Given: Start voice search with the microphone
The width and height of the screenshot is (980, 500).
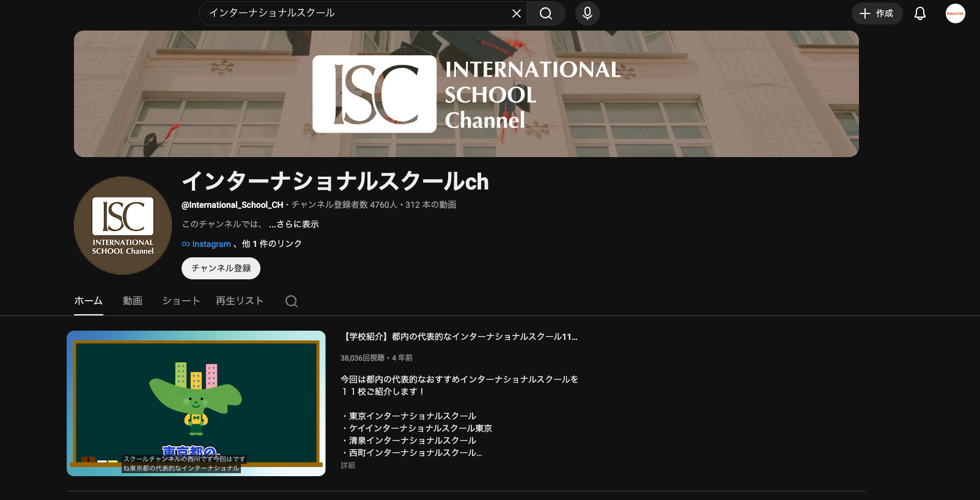Looking at the screenshot, I should click(588, 13).
